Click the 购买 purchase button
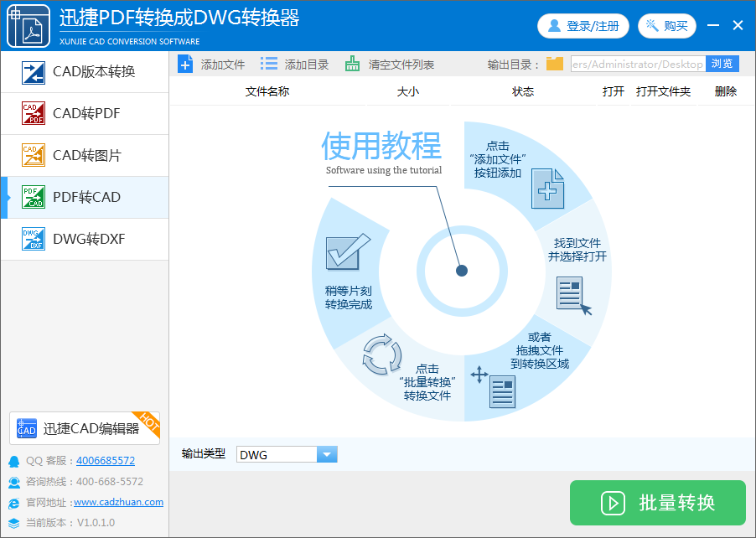The image size is (756, 538). point(667,26)
